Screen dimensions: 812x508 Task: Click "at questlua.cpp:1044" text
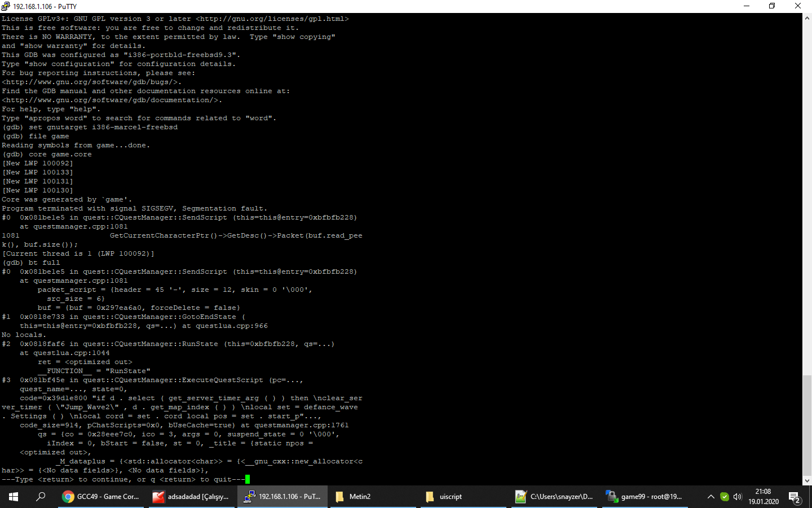point(65,353)
